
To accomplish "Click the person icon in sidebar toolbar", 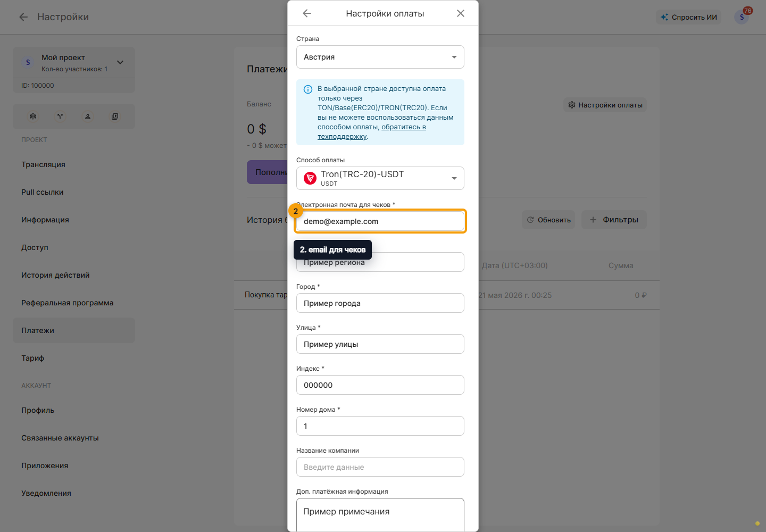I will [x=88, y=117].
